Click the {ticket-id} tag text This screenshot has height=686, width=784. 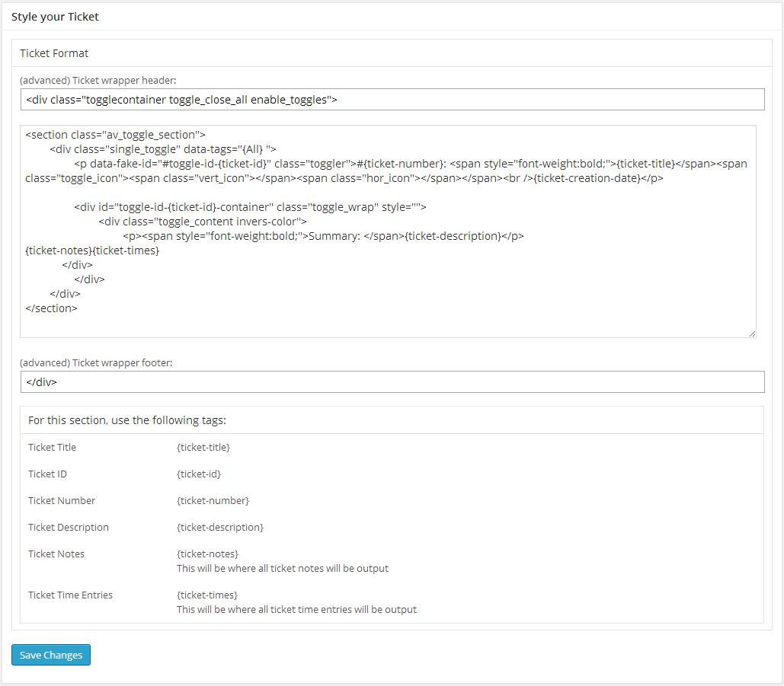tap(199, 474)
